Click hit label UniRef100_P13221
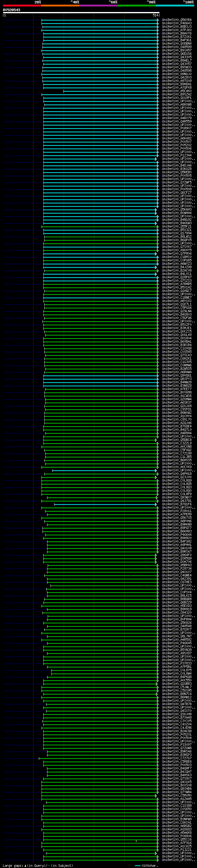The width and height of the screenshot is (197, 868). pyautogui.click(x=177, y=850)
